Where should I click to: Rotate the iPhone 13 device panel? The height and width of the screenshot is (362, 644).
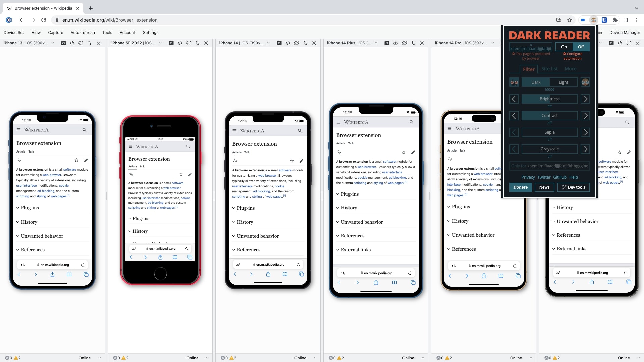pos(81,43)
